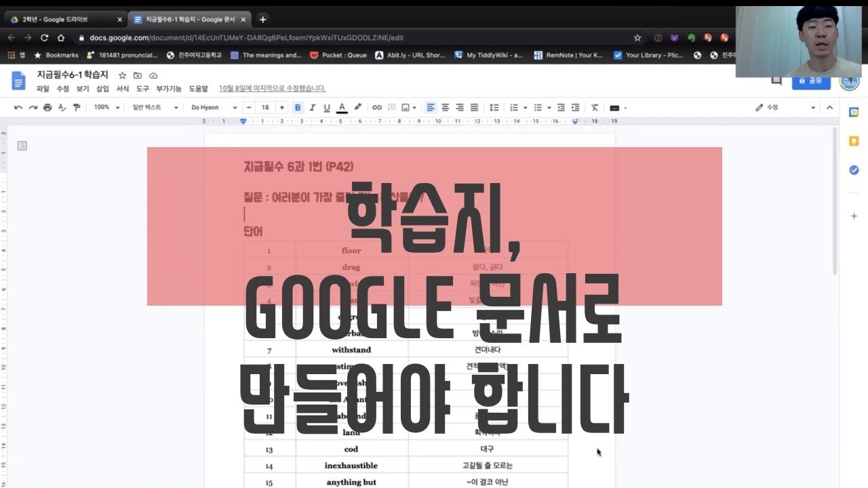
Task: Insert a link using the chain icon
Action: click(377, 107)
